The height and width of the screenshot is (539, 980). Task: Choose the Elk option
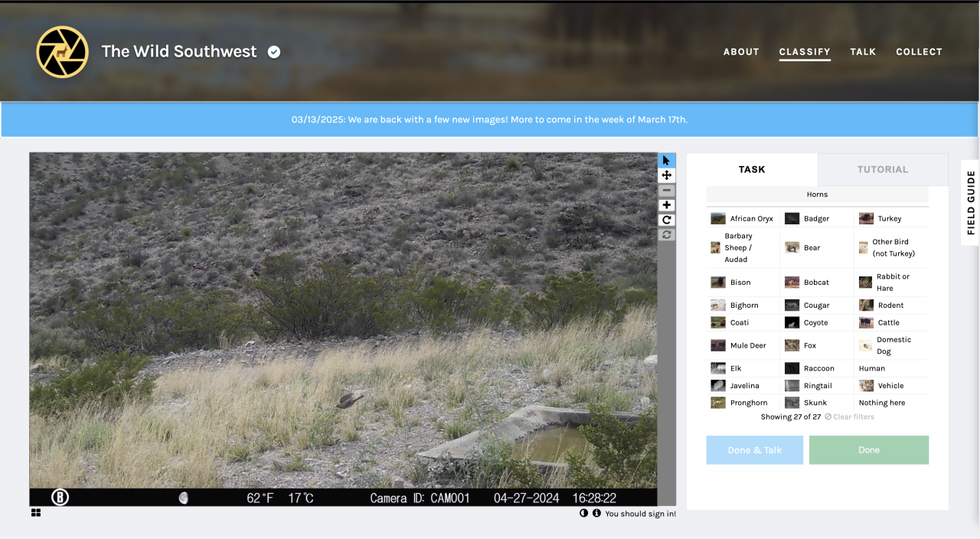pos(743,368)
